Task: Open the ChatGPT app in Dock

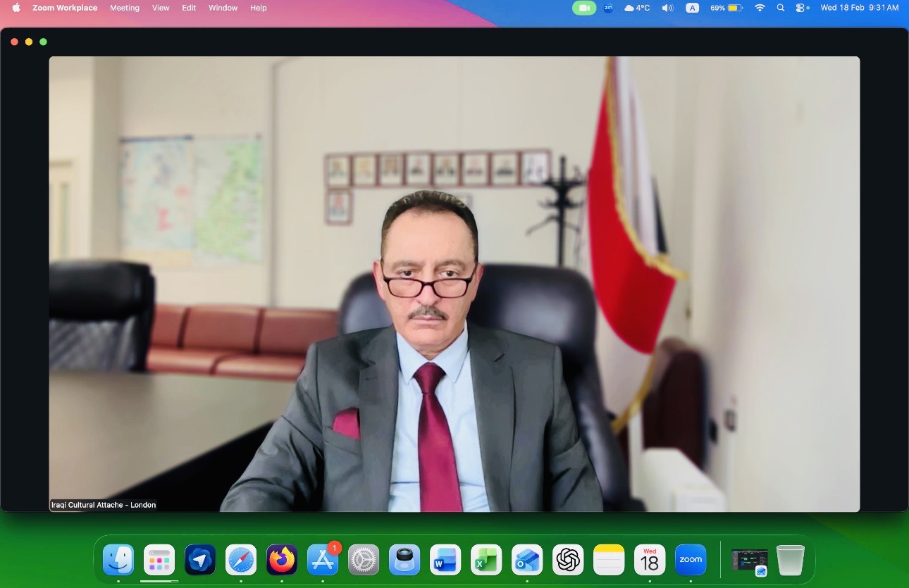Action: (x=568, y=561)
